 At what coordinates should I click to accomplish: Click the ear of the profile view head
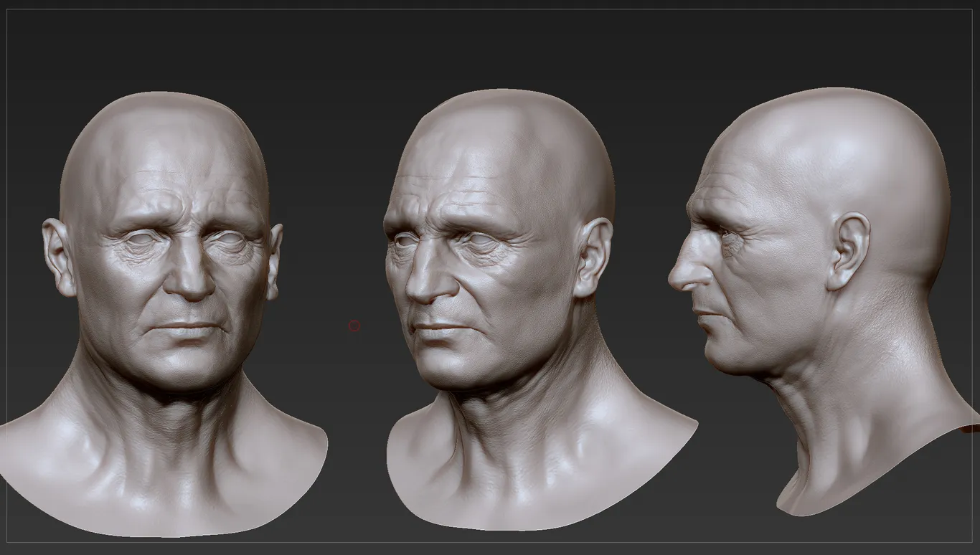(848, 251)
